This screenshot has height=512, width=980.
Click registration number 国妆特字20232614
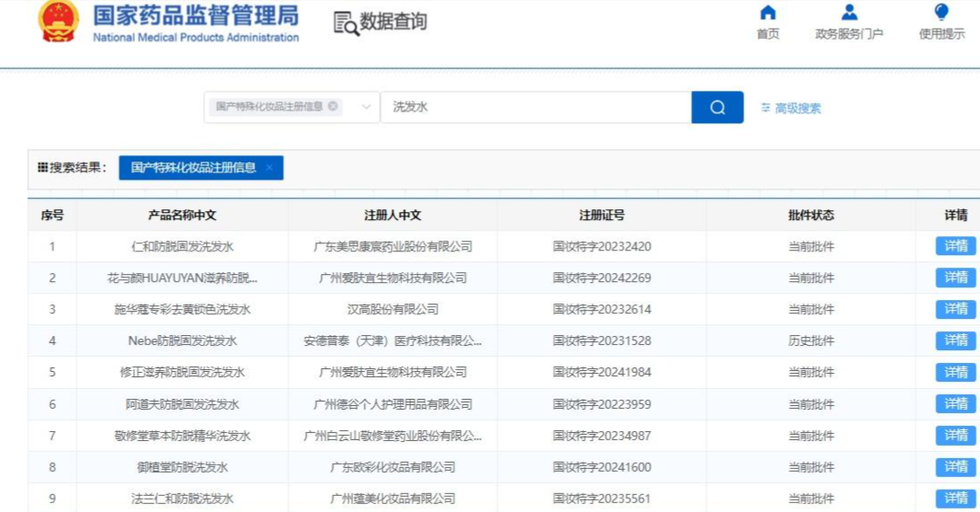coord(602,309)
